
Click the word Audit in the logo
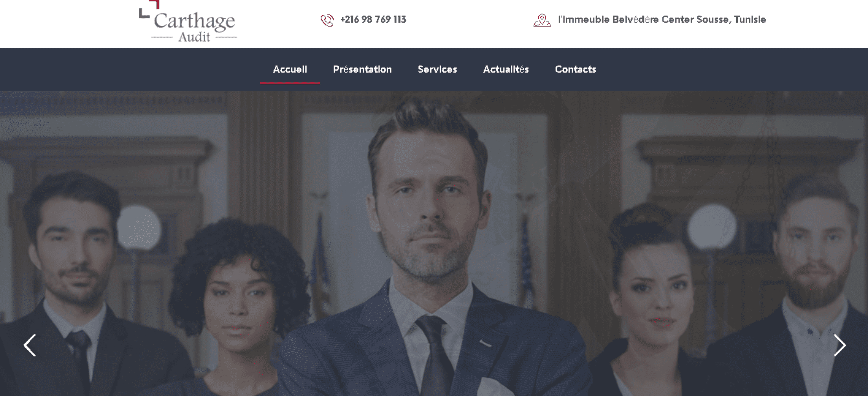tap(194, 37)
